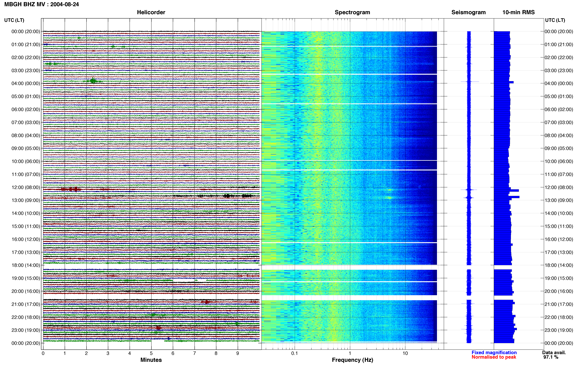This screenshot has width=588, height=368.
Task: Click the plot title MBGH BHZ MV : 2004-08-24
Action: 42,4
